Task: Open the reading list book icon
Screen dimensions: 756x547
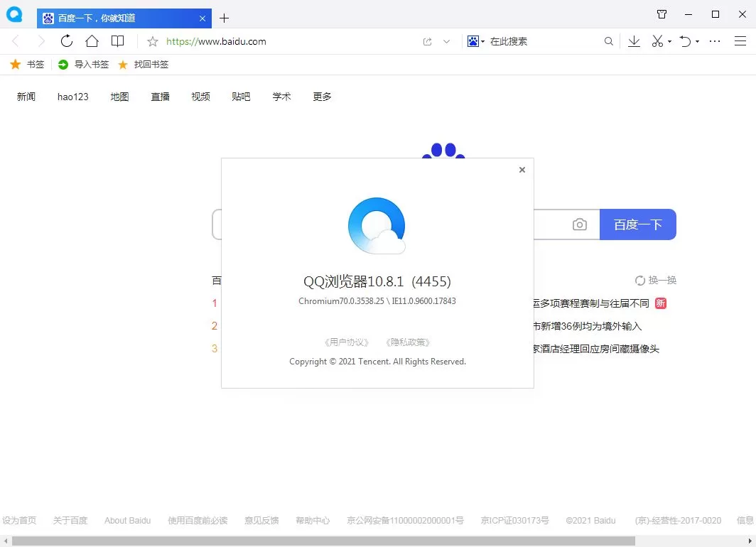Action: coord(117,41)
